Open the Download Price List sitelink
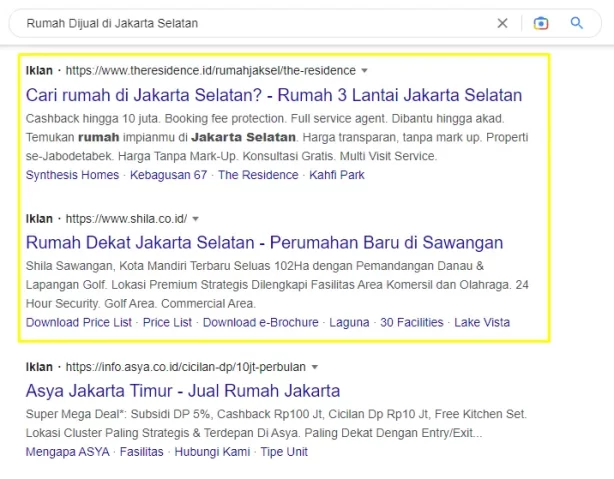 point(79,323)
